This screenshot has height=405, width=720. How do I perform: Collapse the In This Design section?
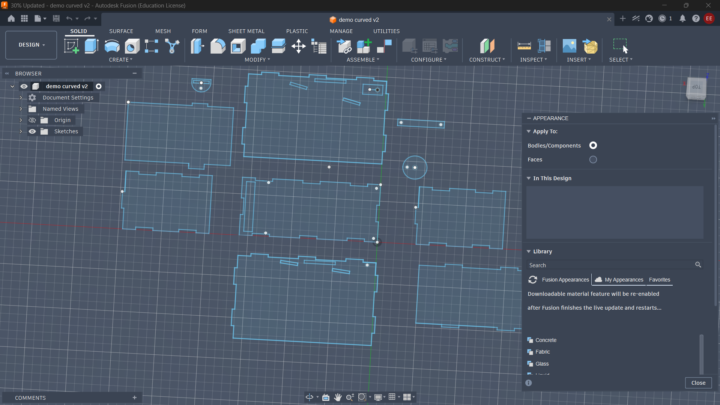[x=529, y=178]
